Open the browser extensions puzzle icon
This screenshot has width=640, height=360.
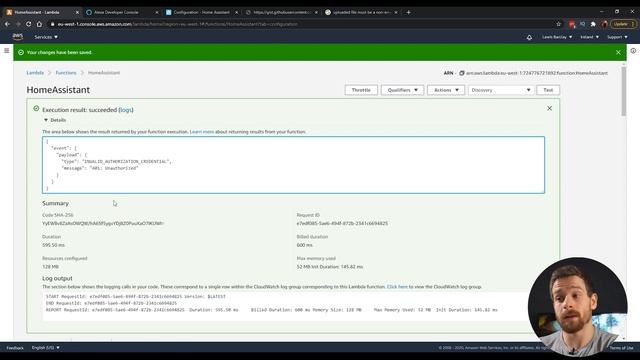coord(593,24)
